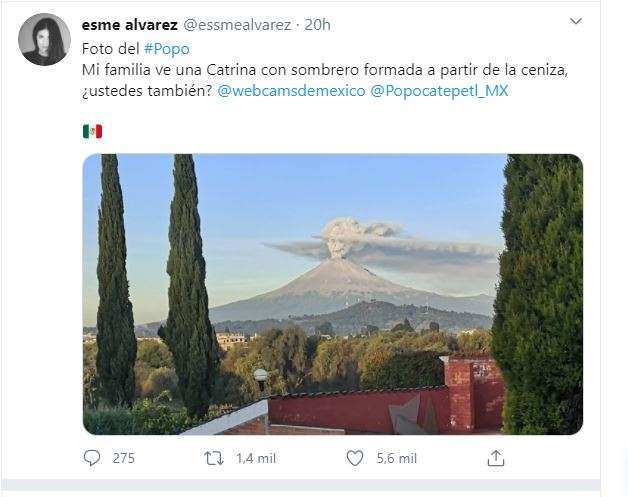
Task: Like the tweet with the heart icon
Action: pyautogui.click(x=354, y=458)
